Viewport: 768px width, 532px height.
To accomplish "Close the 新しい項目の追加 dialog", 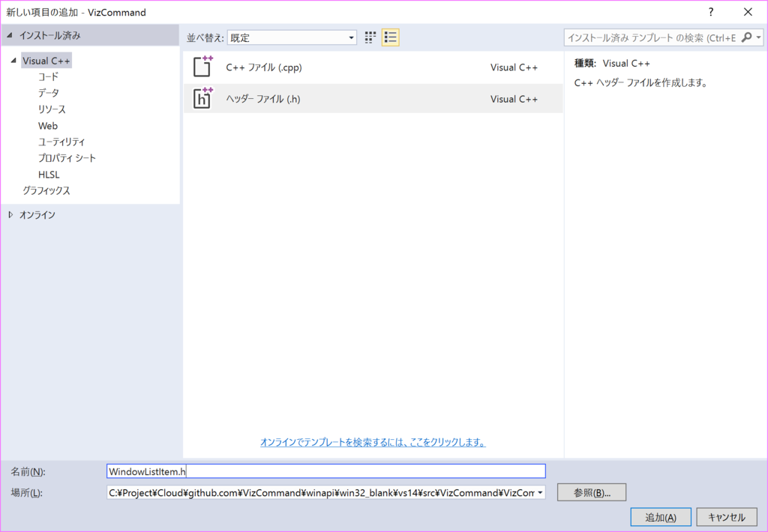I will pyautogui.click(x=748, y=12).
